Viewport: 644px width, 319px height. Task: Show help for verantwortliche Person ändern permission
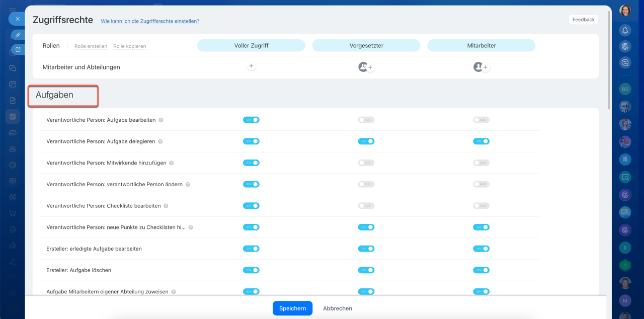188,185
